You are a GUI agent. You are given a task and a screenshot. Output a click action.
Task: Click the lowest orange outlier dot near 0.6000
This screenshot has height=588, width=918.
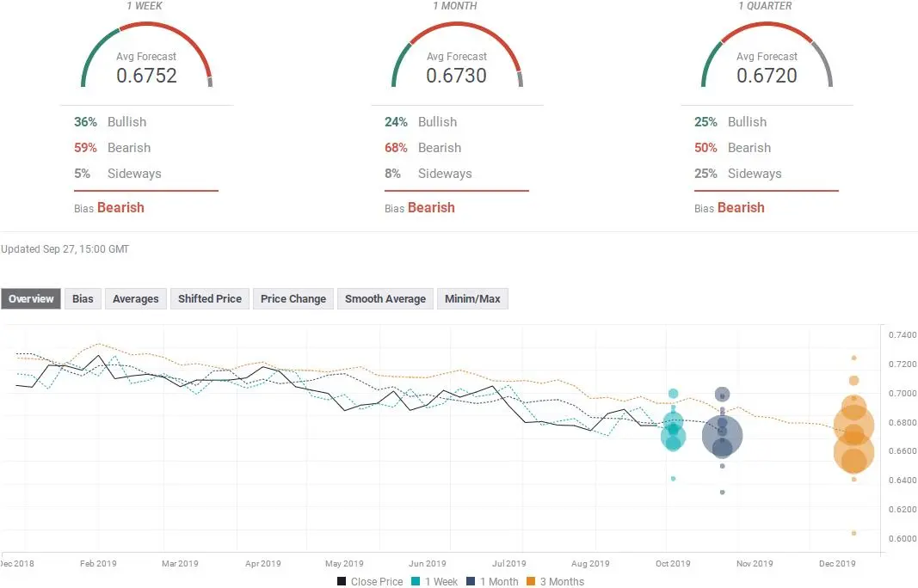pos(854,533)
